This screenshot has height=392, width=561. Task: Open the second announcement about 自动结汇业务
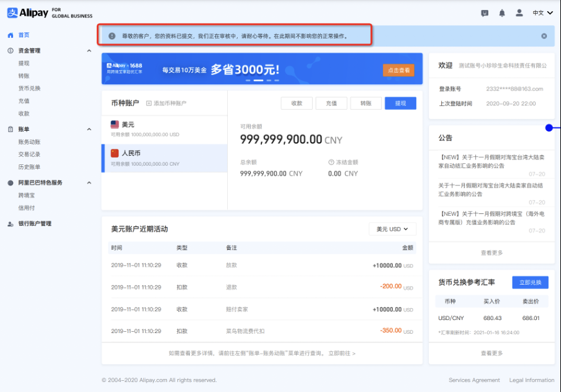pyautogui.click(x=491, y=190)
